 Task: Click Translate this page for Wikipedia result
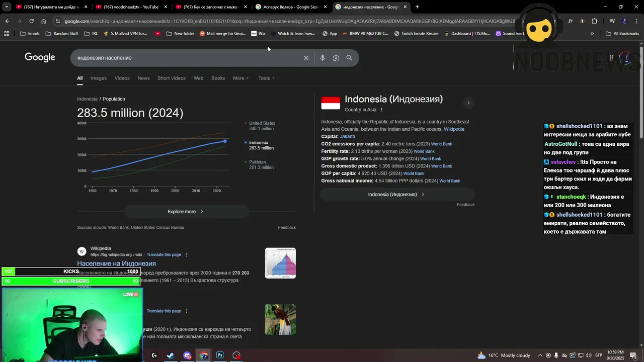tap(164, 255)
